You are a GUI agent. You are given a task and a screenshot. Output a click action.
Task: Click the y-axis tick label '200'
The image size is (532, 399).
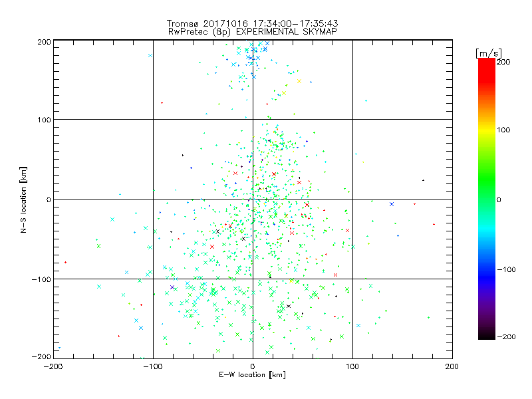click(44, 42)
